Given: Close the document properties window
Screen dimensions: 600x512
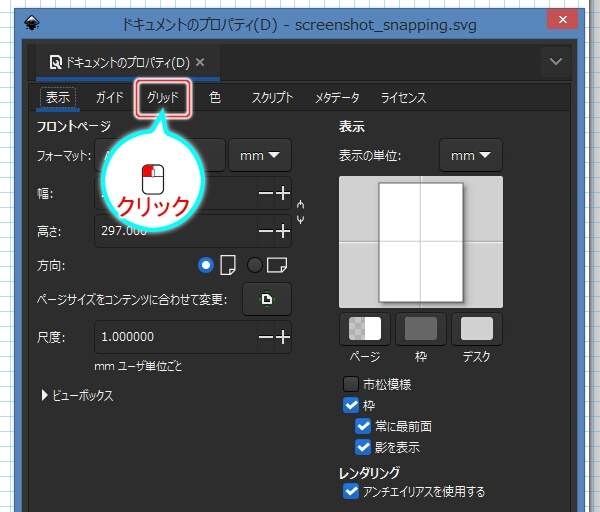Looking at the screenshot, I should coord(562,19).
